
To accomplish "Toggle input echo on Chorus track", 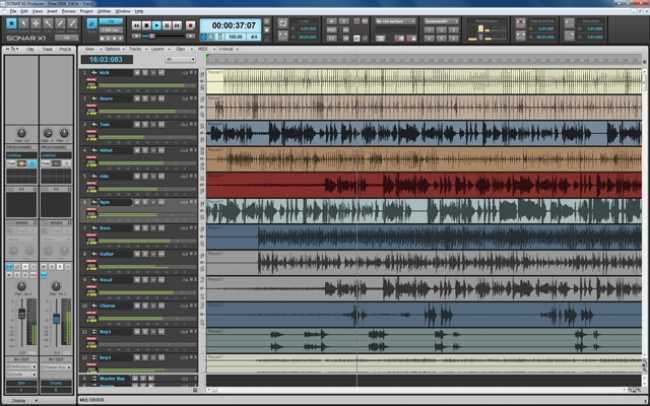I will (161, 306).
